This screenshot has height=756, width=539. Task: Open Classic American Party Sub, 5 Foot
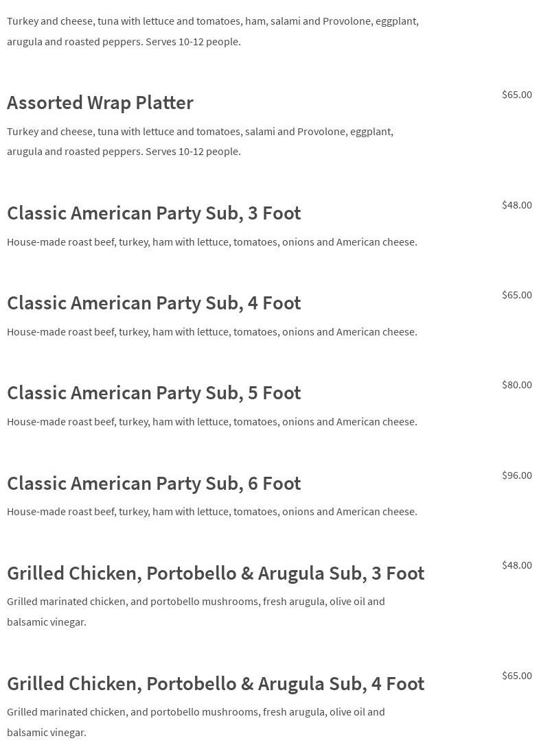tap(154, 392)
